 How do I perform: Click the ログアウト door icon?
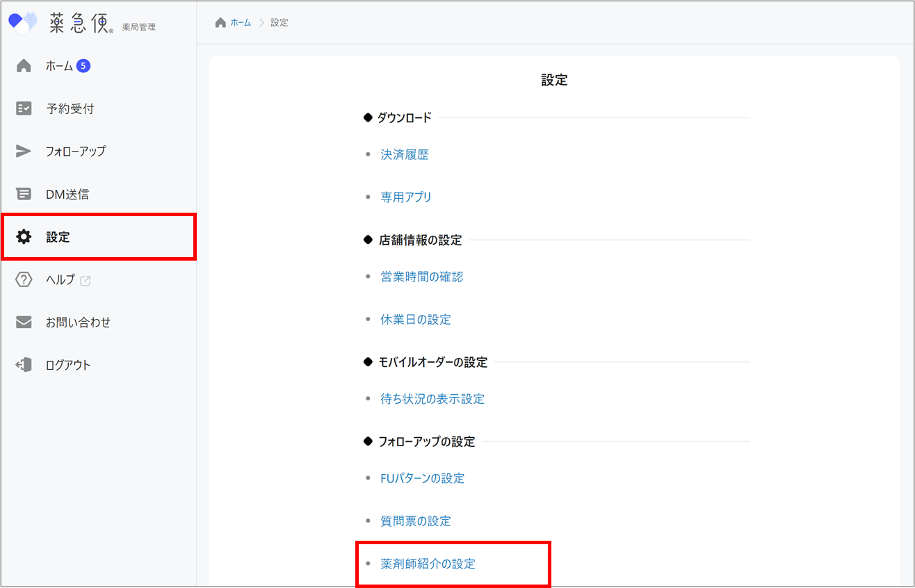[x=24, y=365]
